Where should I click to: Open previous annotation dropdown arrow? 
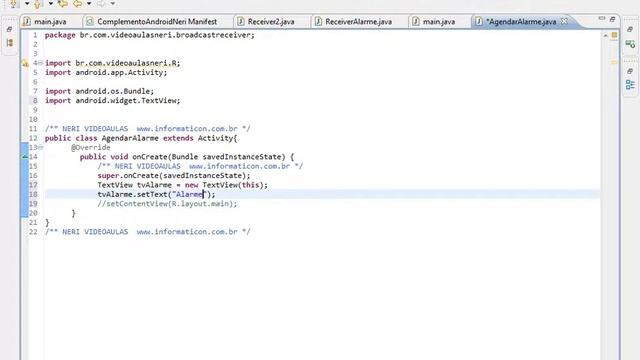(51, 4)
